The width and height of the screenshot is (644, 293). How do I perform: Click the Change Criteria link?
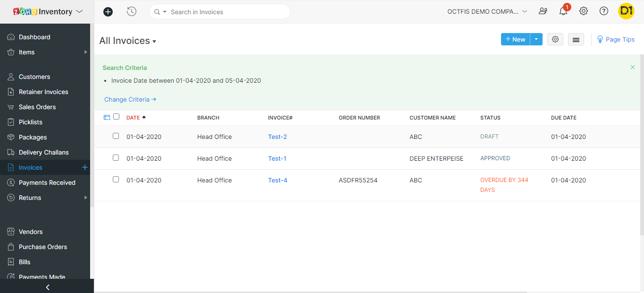[x=130, y=99]
